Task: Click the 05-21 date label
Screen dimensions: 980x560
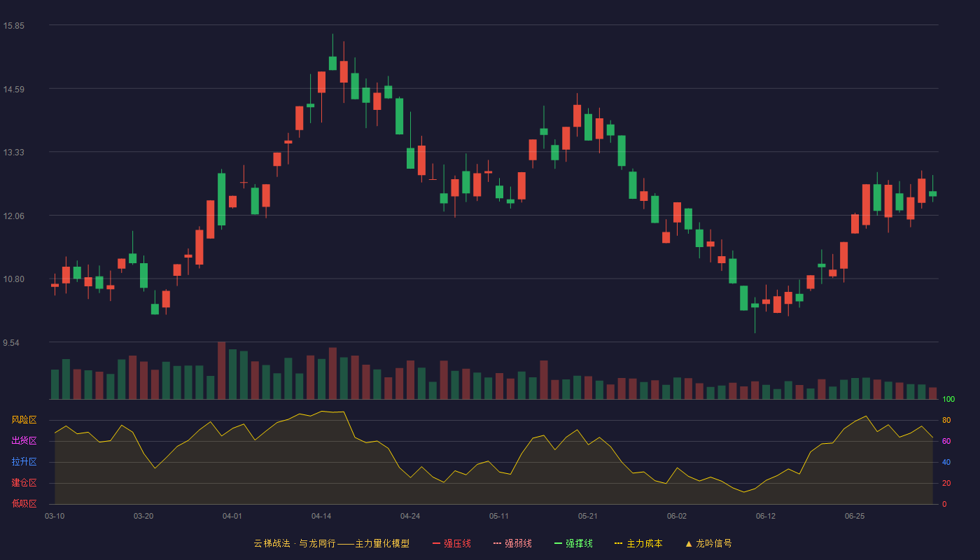Action: coord(588,516)
